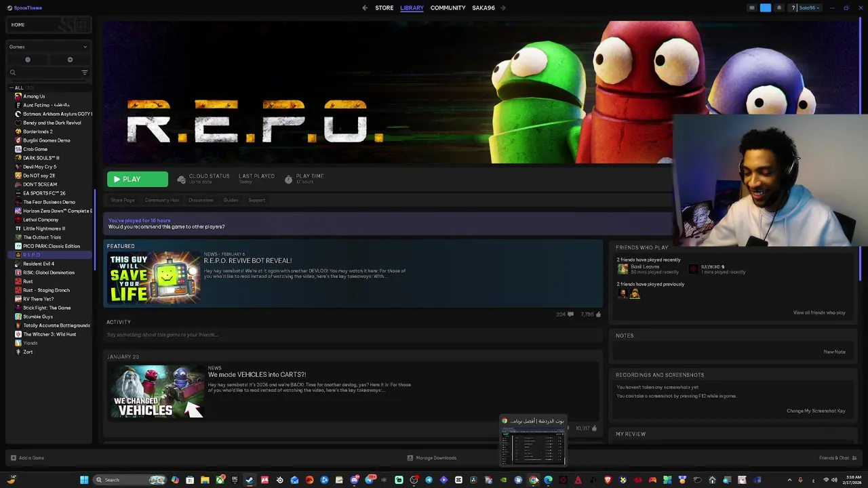This screenshot has height=488, width=868.
Task: Open the SAKA96 profile tab
Action: pyautogui.click(x=484, y=8)
